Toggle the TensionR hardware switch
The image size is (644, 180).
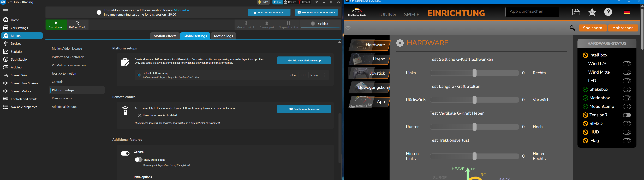(627, 115)
